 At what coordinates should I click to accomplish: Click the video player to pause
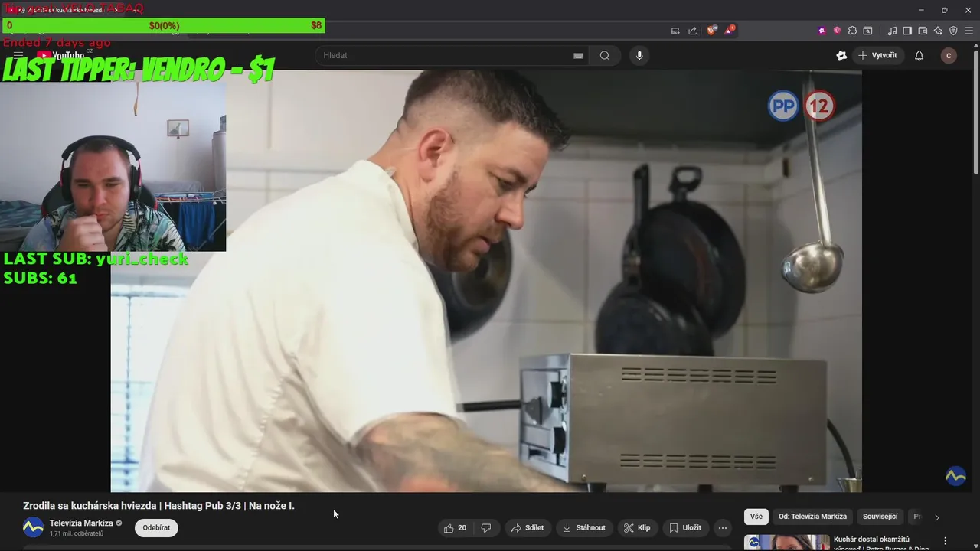point(486,281)
